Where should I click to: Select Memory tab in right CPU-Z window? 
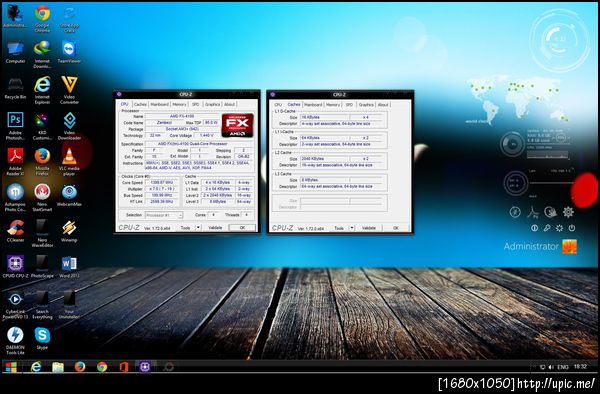333,104
